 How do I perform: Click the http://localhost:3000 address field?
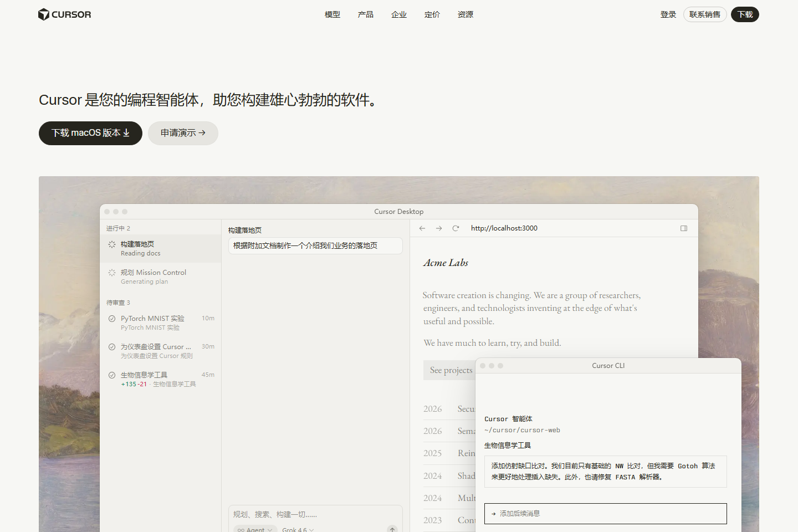tap(504, 228)
